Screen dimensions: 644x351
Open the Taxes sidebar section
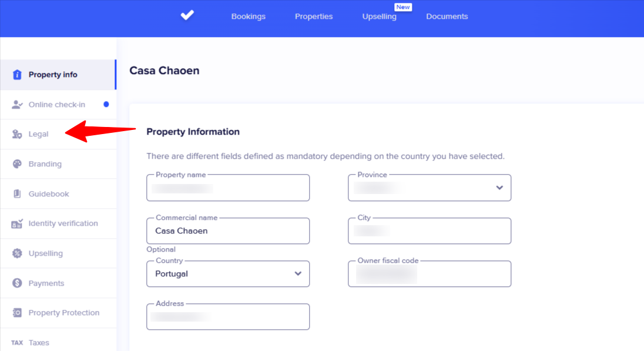pos(39,343)
